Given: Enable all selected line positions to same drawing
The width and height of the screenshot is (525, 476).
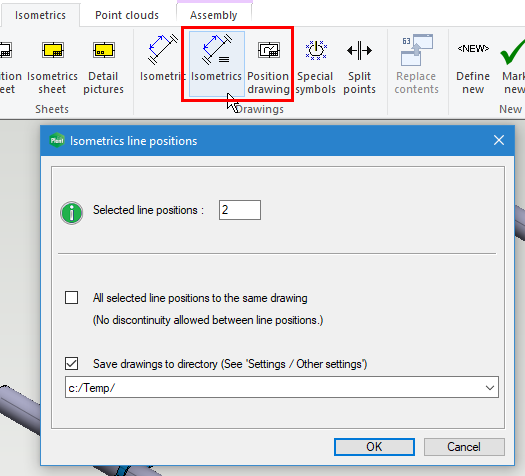Looking at the screenshot, I should click(x=71, y=298).
